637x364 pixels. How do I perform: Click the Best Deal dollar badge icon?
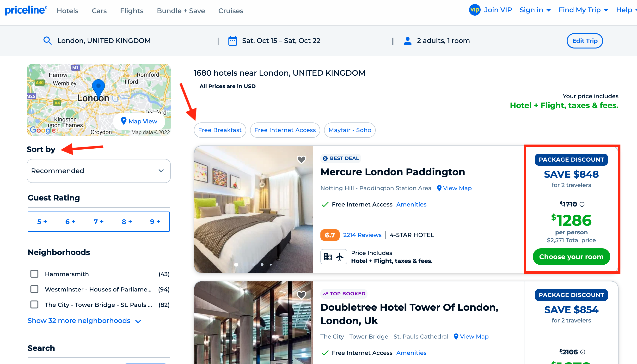click(325, 158)
